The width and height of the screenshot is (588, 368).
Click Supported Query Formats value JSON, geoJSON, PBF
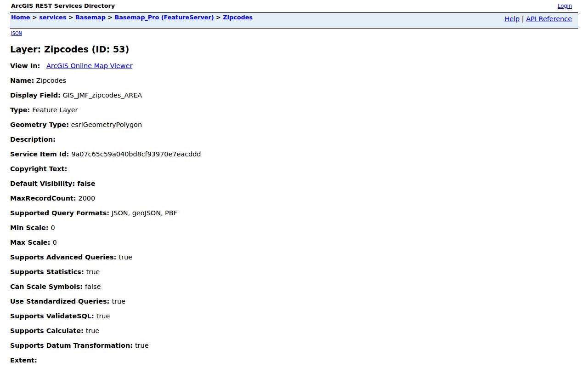pos(144,213)
